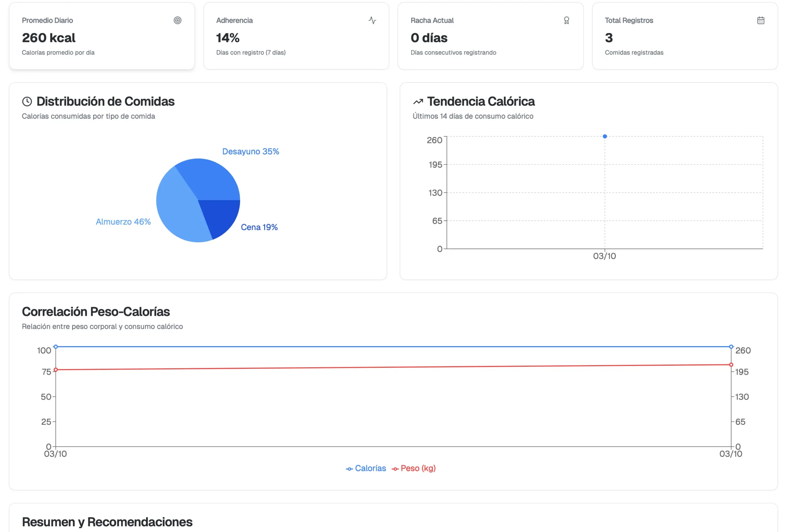Open the Resumen y Recomendaciones section heading

click(107, 522)
